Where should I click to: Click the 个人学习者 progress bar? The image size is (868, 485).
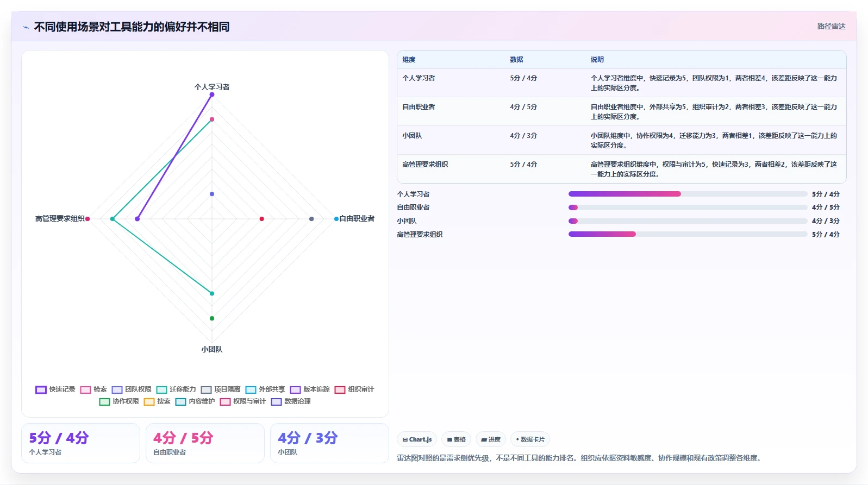pyautogui.click(x=688, y=194)
